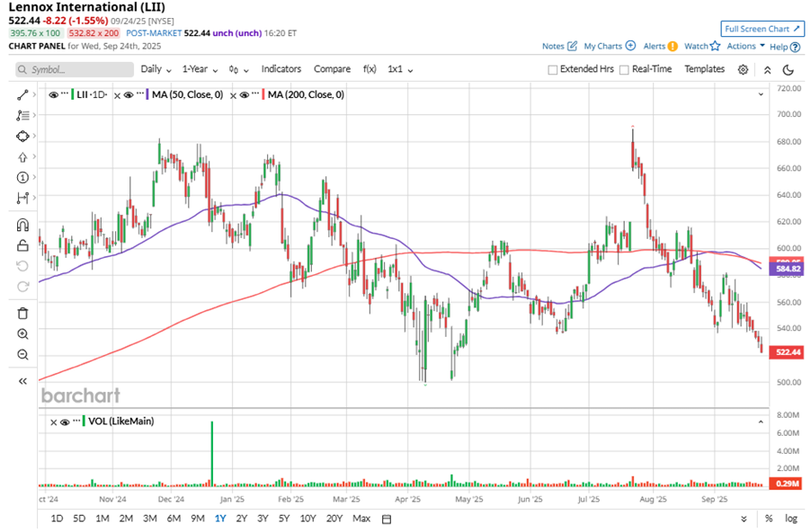
Task: Remove the VOL indicator
Action: pos(53,421)
